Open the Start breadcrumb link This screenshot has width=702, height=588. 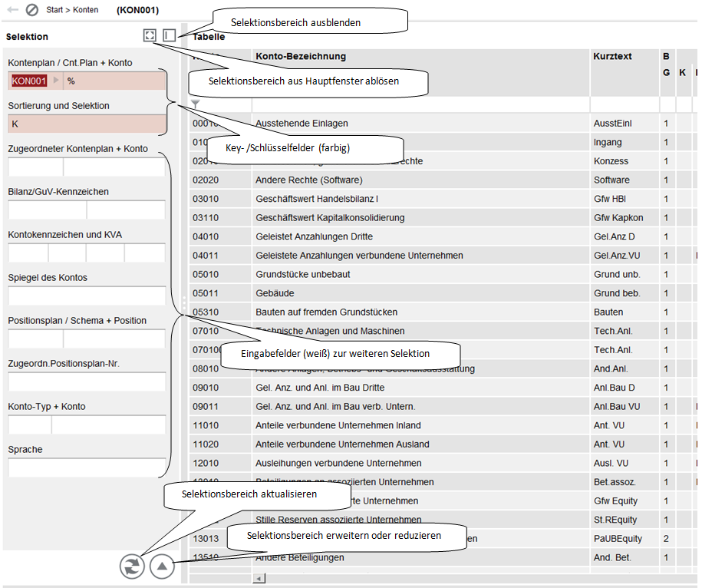pos(54,10)
